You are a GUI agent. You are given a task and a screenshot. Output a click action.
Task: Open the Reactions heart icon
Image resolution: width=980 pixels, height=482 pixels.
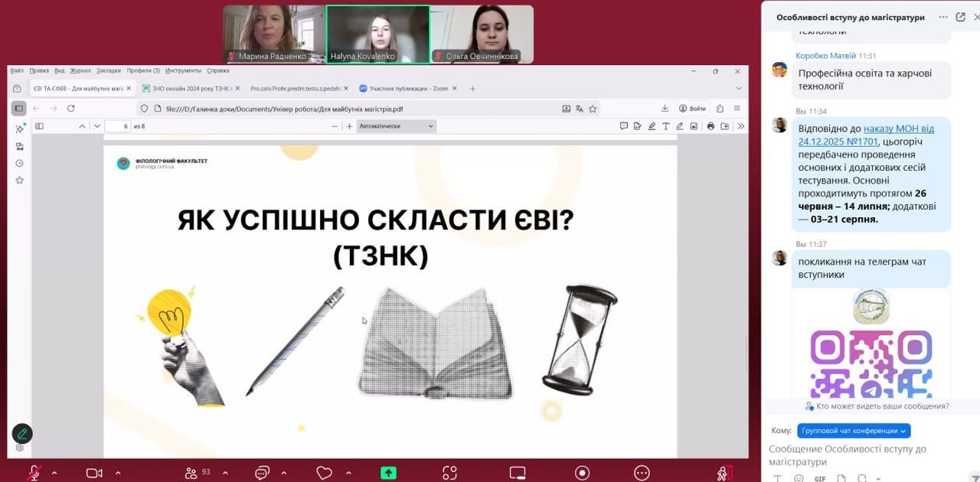[x=324, y=473]
